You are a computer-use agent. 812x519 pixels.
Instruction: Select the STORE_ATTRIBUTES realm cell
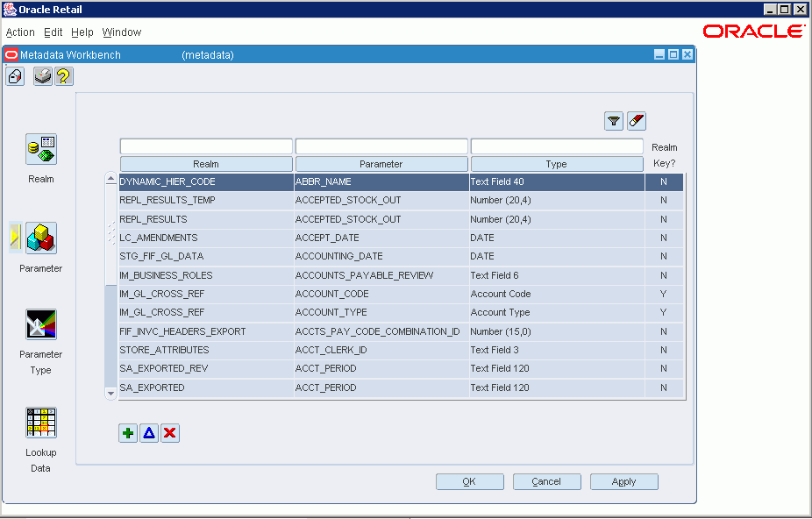(206, 350)
